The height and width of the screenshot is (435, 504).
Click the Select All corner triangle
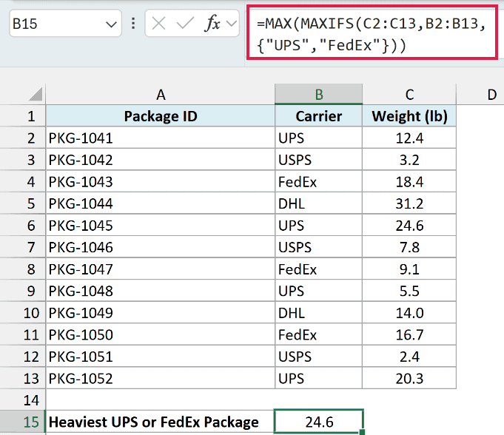click(x=36, y=94)
